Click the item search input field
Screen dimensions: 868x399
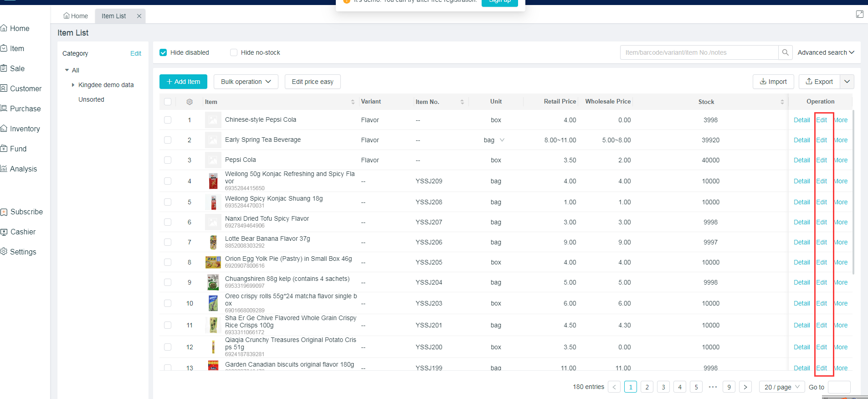click(699, 52)
